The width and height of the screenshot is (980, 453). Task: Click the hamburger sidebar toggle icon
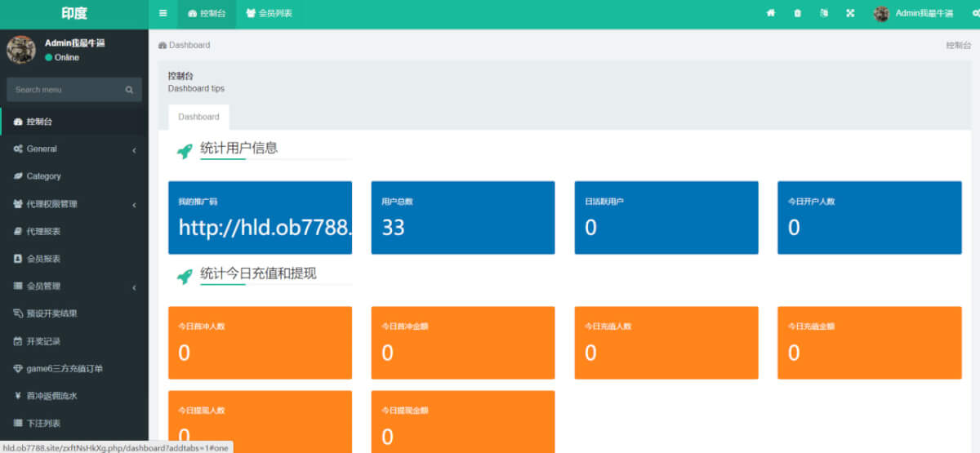pos(163,14)
